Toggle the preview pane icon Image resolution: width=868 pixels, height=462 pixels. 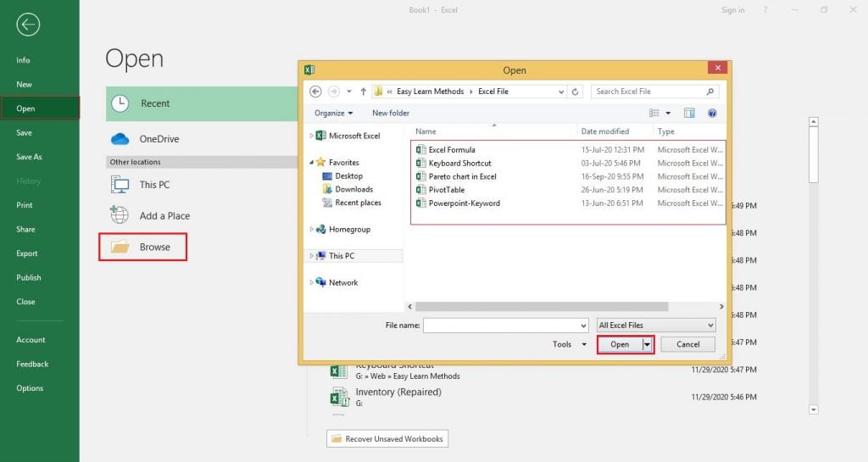point(689,113)
